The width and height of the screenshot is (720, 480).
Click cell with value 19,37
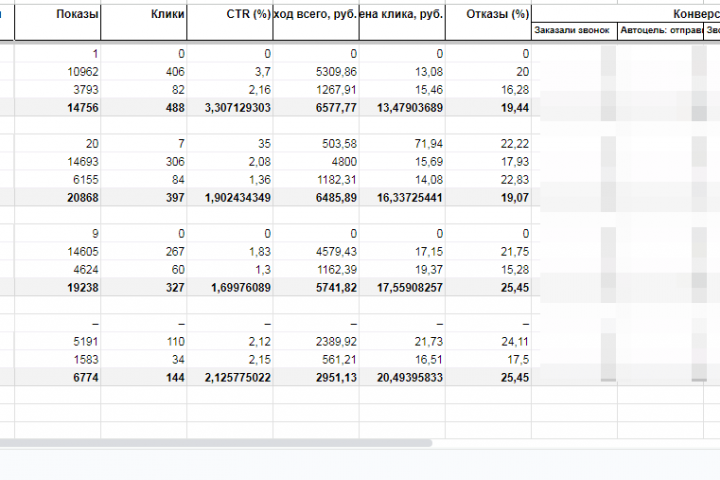point(402,270)
